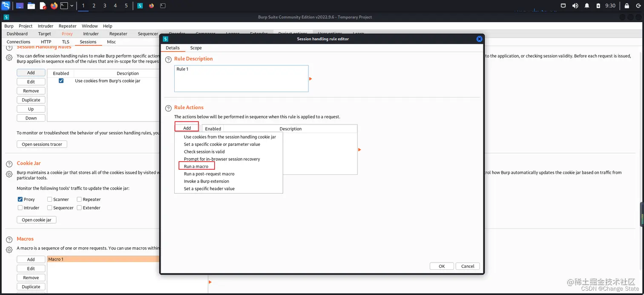Screen dimensions: 644x295
Task: Uncheck the Proxy cookie jar checkbox
Action: coord(20,199)
